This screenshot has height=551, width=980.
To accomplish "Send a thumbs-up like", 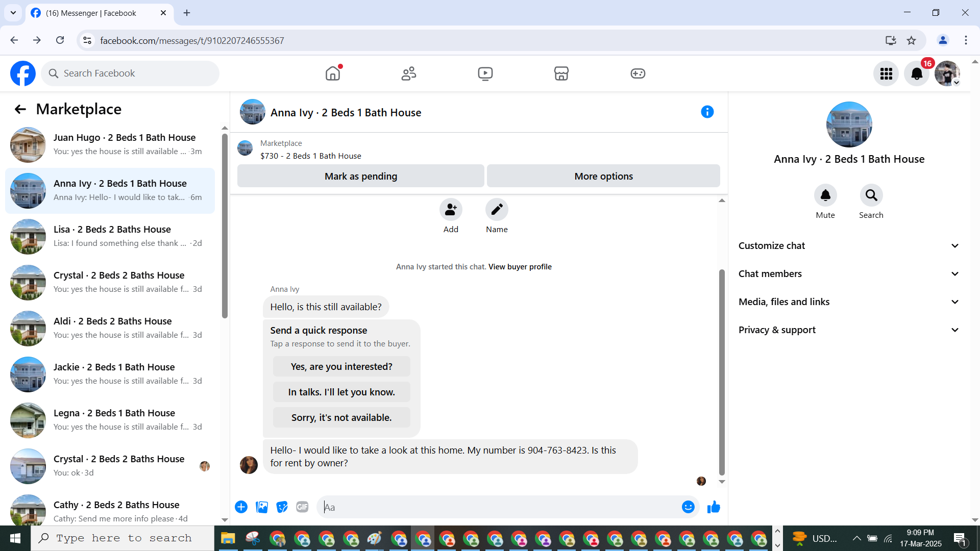I will (x=714, y=507).
